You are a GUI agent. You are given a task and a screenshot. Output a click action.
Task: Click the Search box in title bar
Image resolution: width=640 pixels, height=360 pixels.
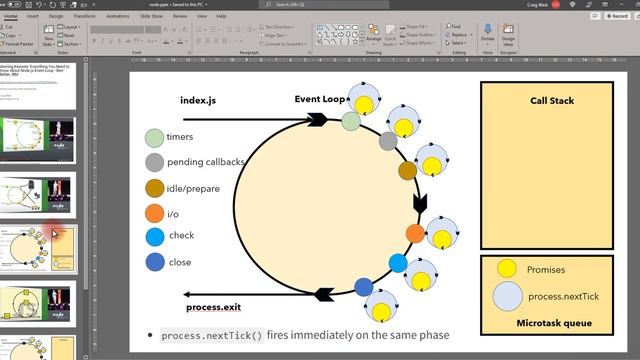(x=324, y=4)
